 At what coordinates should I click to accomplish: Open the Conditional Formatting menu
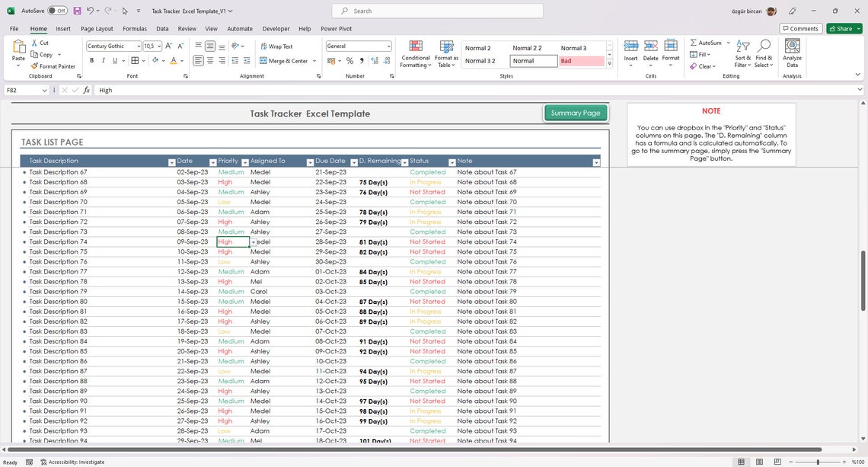point(416,53)
